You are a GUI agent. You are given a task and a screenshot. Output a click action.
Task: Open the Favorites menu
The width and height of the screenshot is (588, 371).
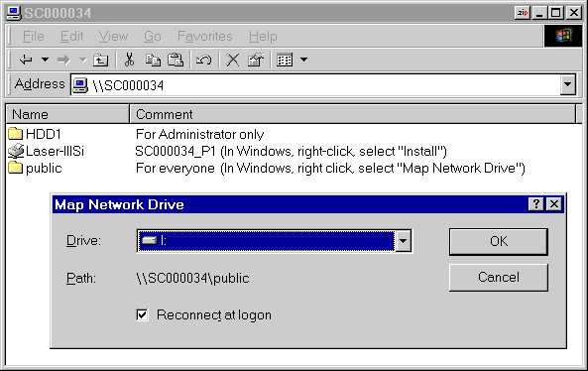[x=204, y=37]
